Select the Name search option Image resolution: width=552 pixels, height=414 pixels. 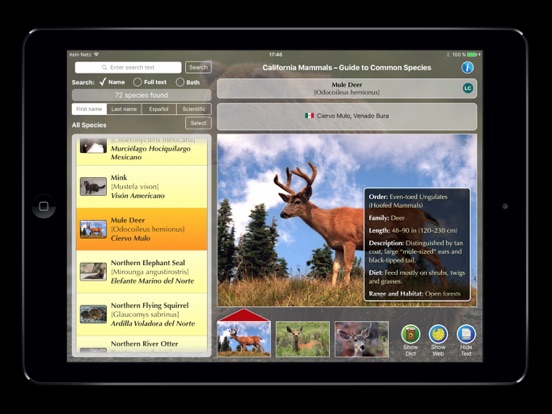pos(112,82)
